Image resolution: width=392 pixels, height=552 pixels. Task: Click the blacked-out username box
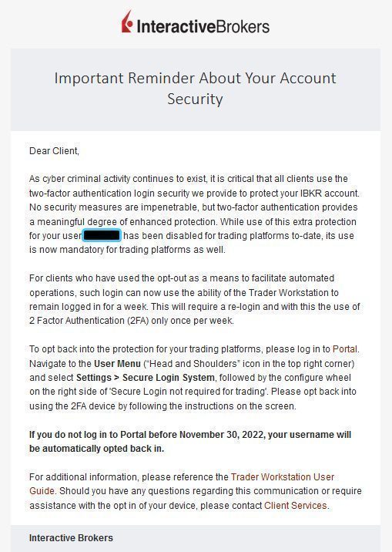pos(102,235)
